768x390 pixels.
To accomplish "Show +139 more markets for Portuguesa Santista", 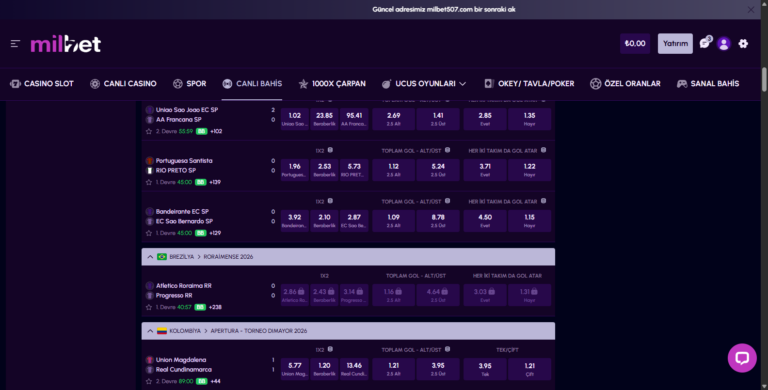I will (215, 182).
